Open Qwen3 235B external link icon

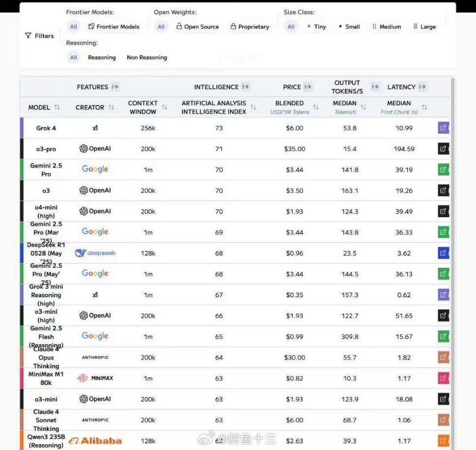pyautogui.click(x=443, y=441)
